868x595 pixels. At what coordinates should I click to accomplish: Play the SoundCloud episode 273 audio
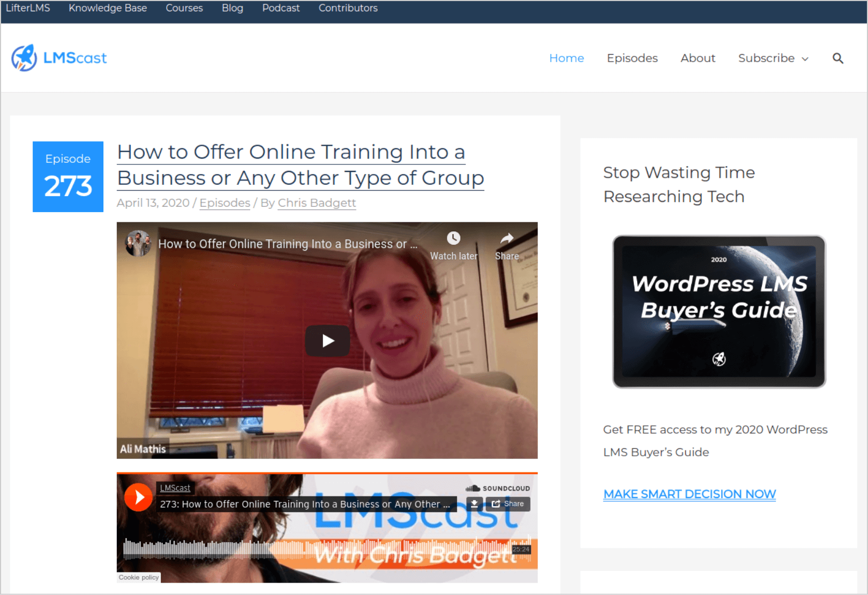click(x=138, y=498)
